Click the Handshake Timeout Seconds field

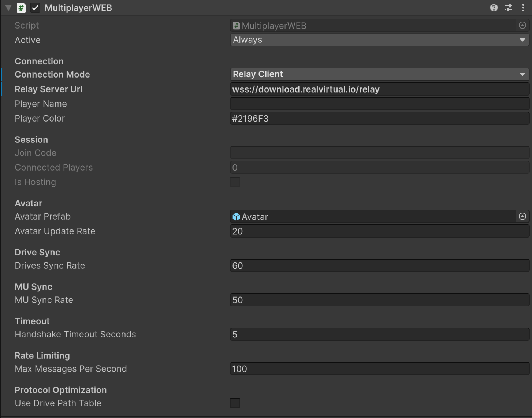coord(379,335)
